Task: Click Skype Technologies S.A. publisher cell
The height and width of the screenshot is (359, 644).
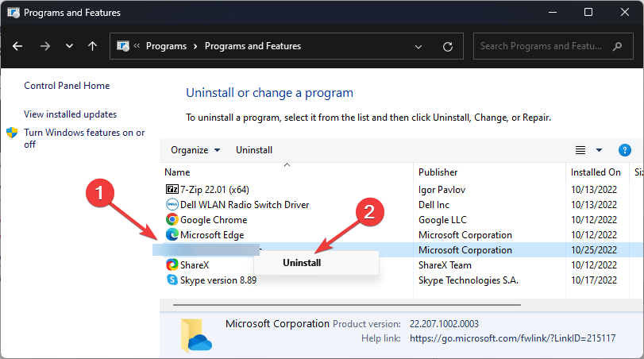Action: (469, 280)
